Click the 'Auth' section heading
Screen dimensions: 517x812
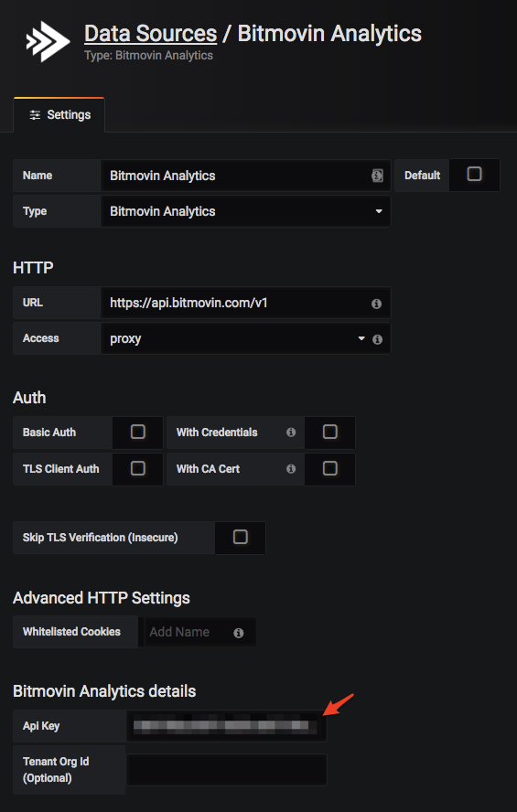[29, 398]
